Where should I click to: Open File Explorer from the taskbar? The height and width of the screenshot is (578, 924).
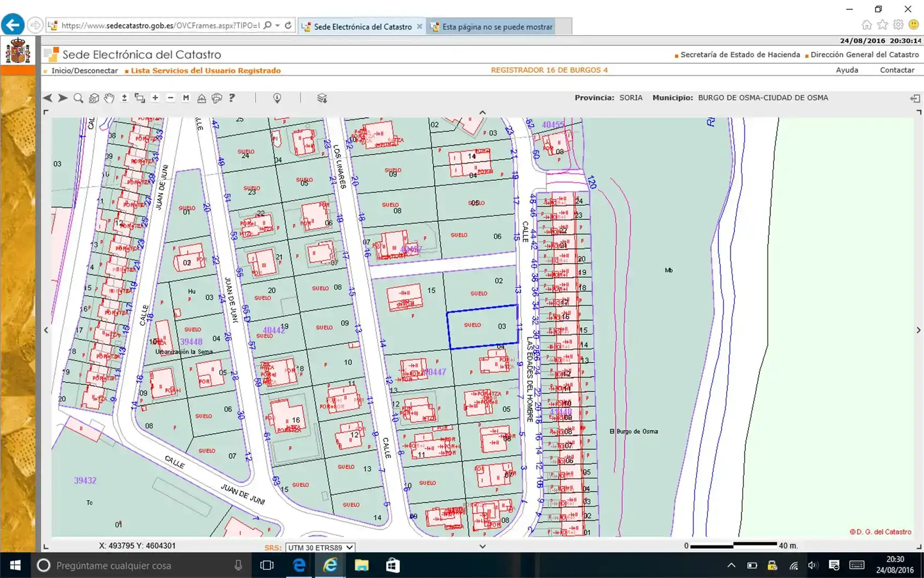click(x=361, y=565)
